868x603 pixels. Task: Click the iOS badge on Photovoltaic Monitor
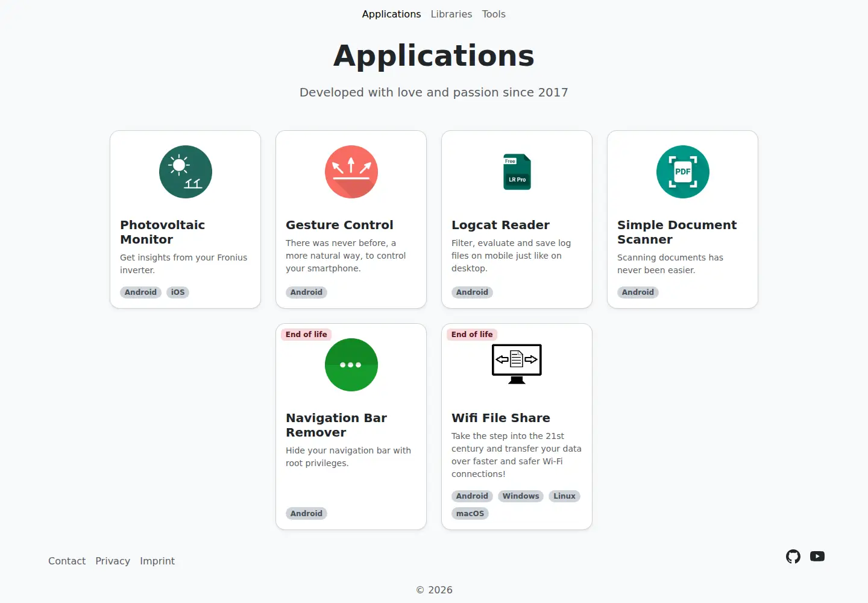178,292
